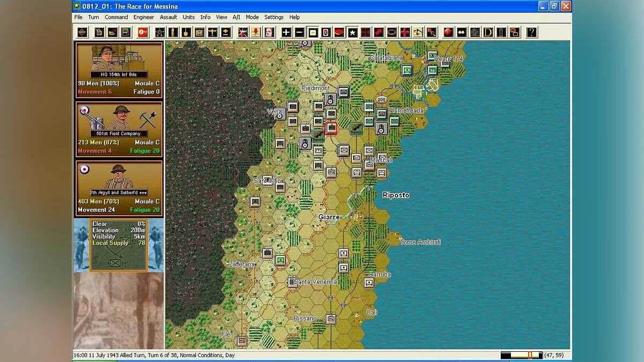Click the status bar turn information text
Image resolution: width=644 pixels, height=362 pixels.
(154, 355)
